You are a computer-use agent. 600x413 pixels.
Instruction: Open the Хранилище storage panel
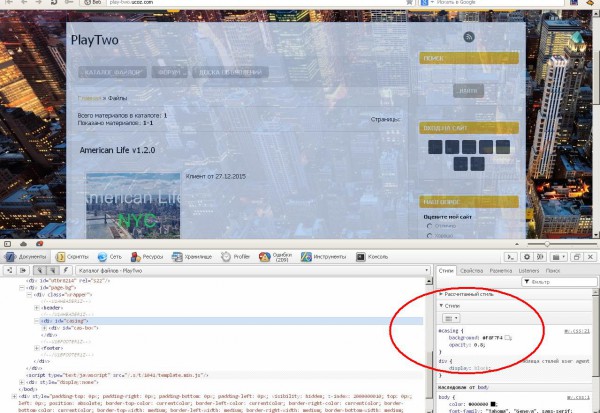(192, 257)
